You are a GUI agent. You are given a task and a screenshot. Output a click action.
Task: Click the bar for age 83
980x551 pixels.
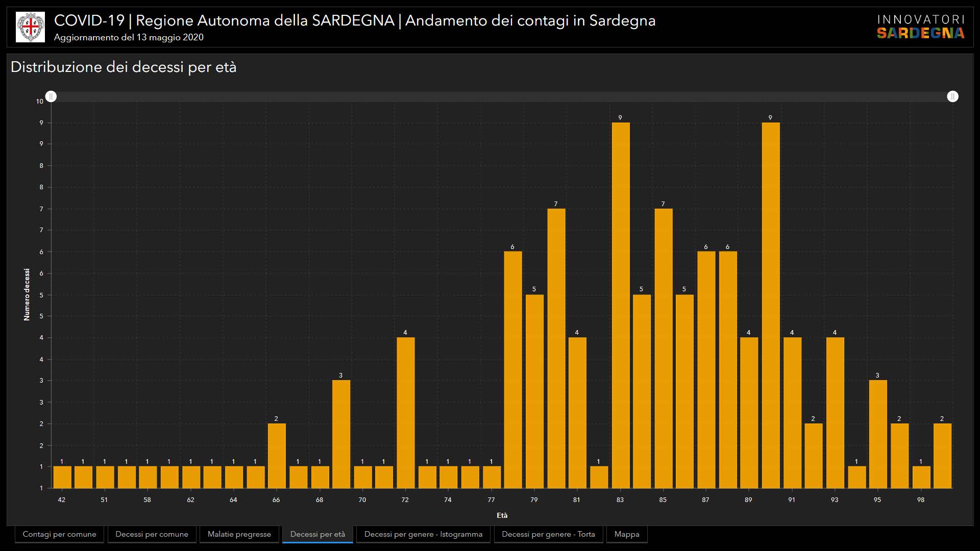620,306
